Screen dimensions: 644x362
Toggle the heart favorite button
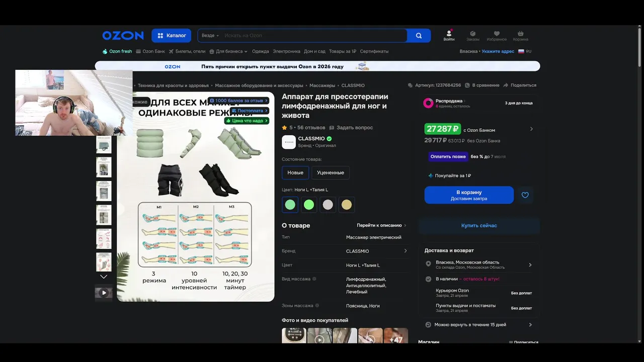[x=525, y=195]
